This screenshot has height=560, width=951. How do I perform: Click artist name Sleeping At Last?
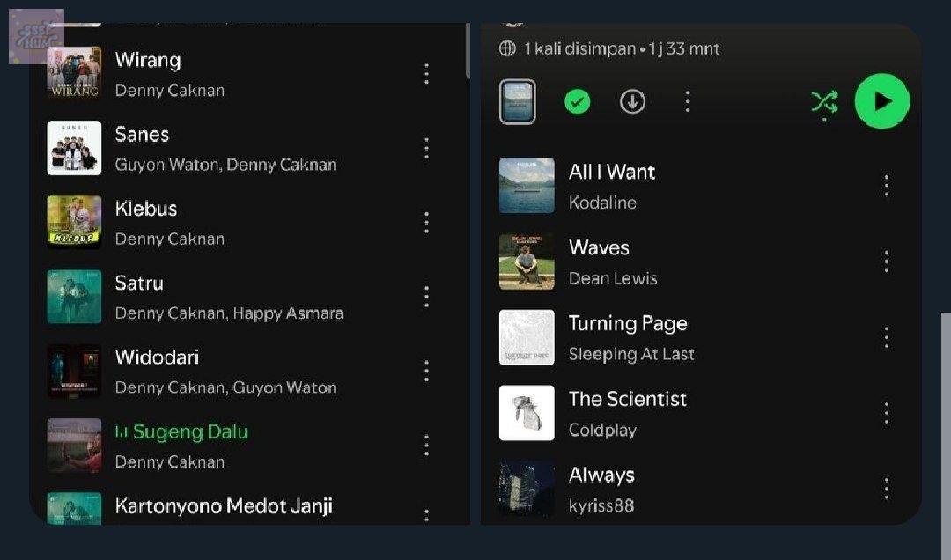[631, 354]
